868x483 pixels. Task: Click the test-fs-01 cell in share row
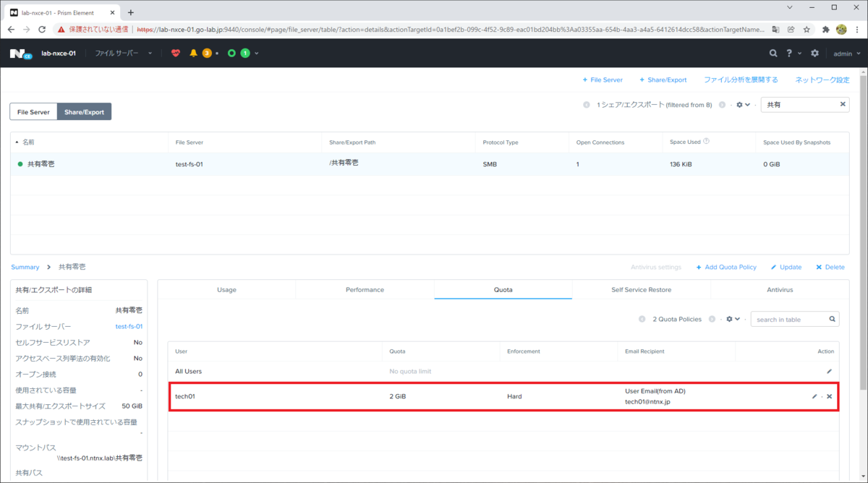pyautogui.click(x=189, y=164)
